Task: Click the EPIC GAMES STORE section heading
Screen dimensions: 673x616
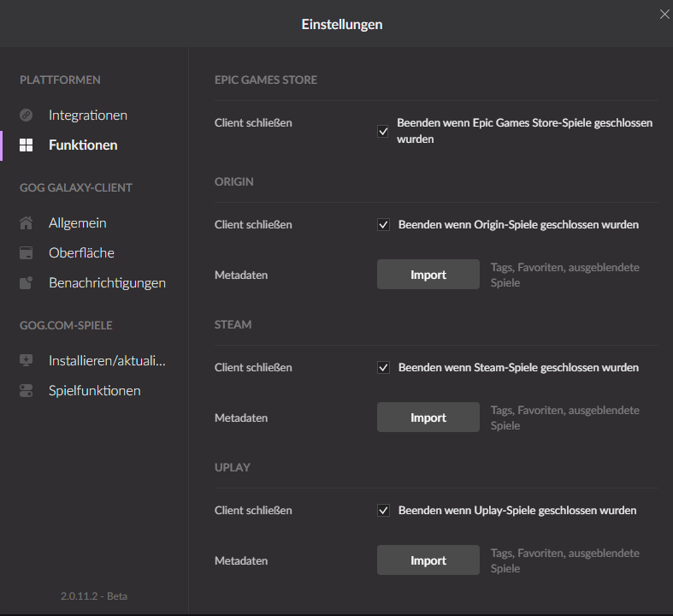Action: pos(266,80)
